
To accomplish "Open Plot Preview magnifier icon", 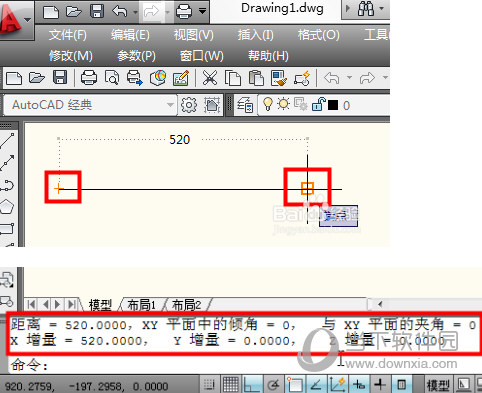I will 112,78.
